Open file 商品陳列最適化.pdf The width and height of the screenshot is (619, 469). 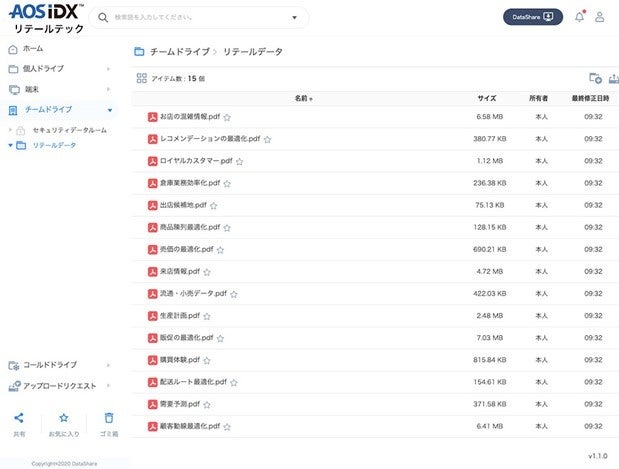point(190,227)
